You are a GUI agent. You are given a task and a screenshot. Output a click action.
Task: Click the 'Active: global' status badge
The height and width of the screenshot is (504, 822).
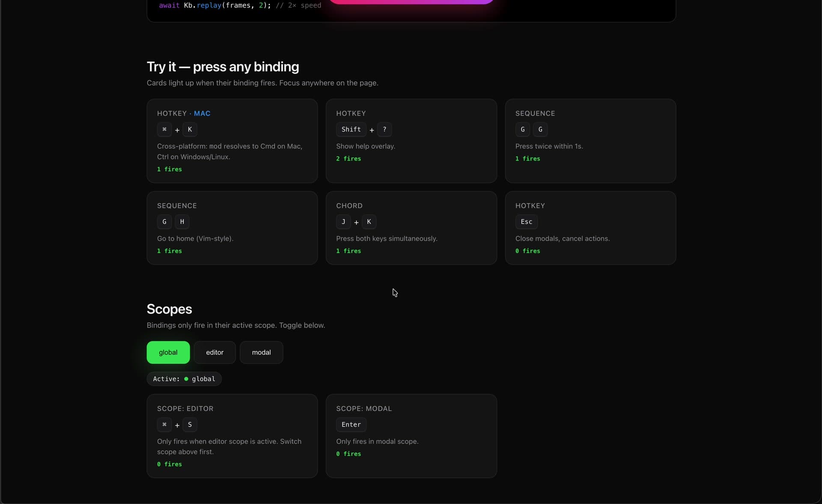(184, 379)
